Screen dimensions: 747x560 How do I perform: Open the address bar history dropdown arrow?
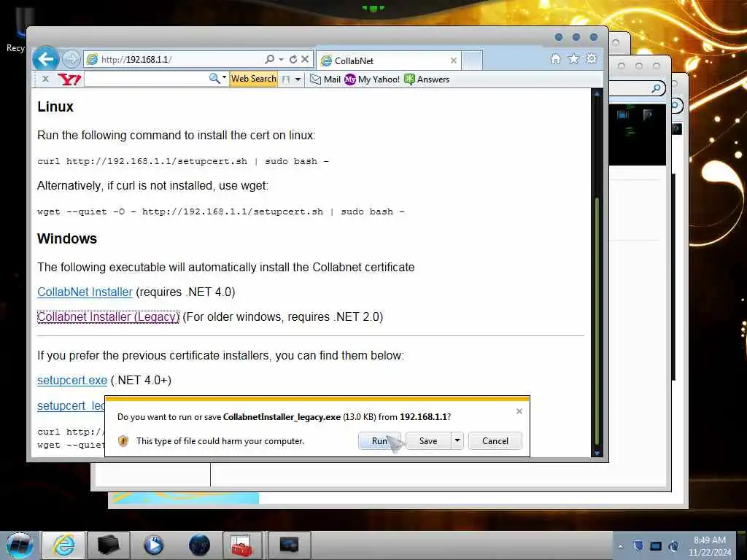281,60
